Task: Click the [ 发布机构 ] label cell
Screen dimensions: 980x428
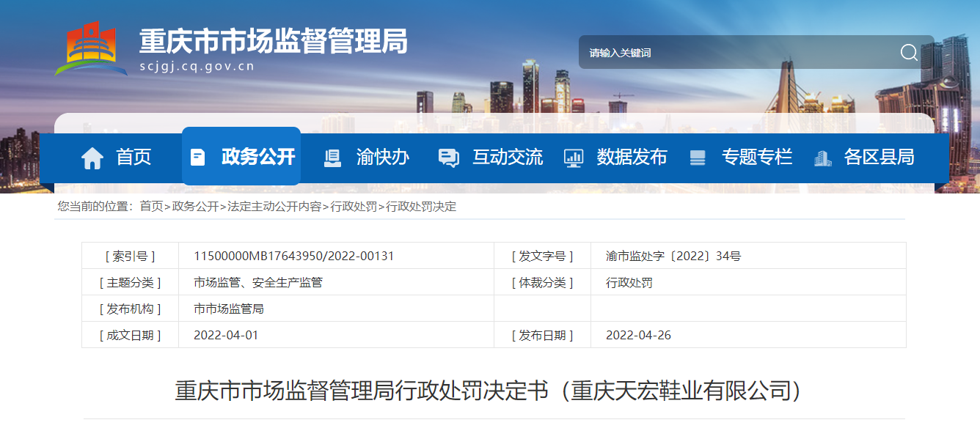Action: (130, 309)
